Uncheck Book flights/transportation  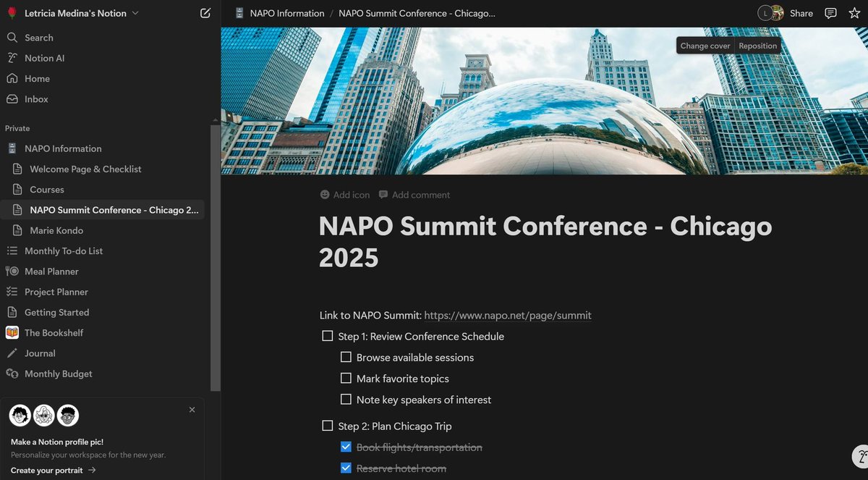click(346, 447)
